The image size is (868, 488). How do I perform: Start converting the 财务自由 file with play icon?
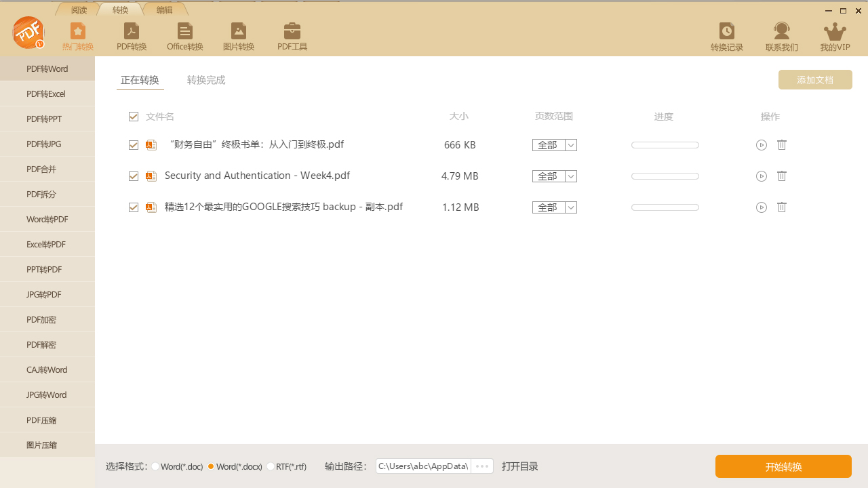pyautogui.click(x=762, y=145)
